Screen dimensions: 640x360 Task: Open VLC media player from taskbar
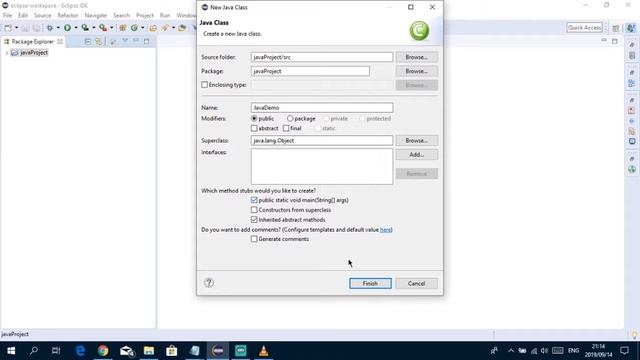pyautogui.click(x=263, y=351)
